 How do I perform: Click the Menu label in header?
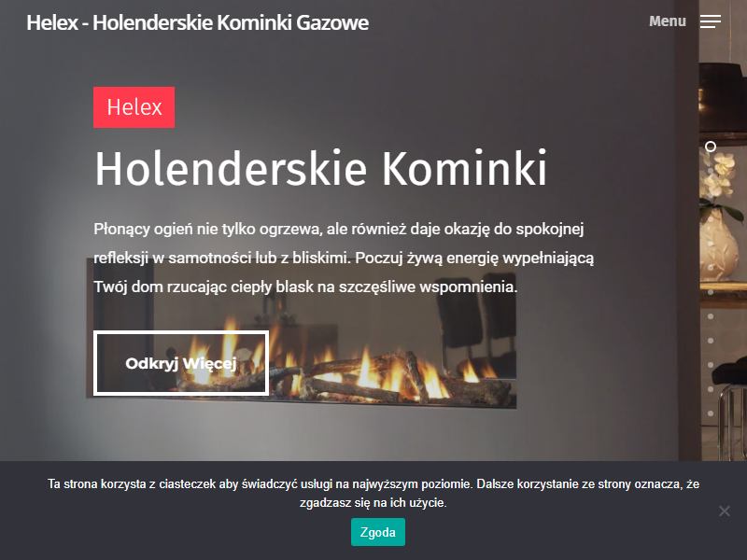click(668, 21)
